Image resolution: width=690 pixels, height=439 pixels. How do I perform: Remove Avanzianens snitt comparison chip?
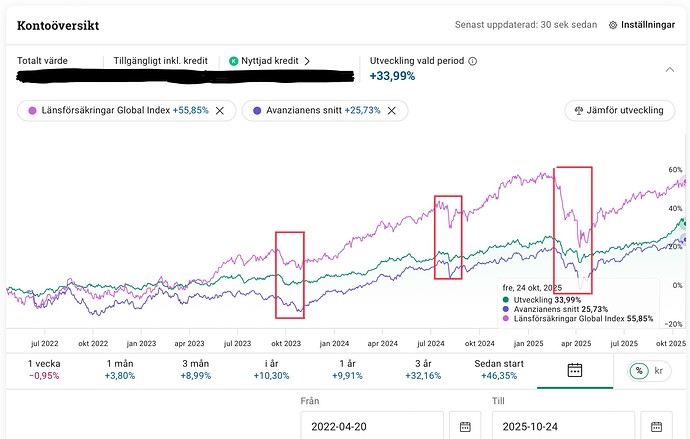[x=392, y=110]
